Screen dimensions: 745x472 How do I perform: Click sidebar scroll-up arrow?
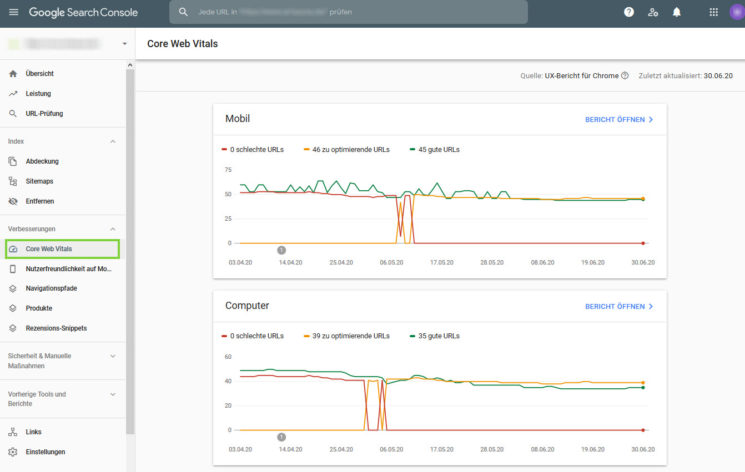click(x=130, y=65)
